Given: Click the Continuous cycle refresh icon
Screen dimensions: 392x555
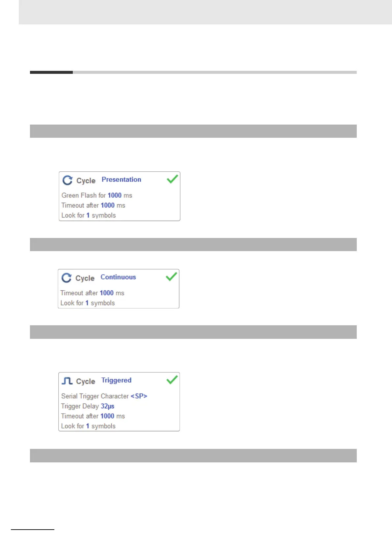Looking at the screenshot, I should click(67, 278).
